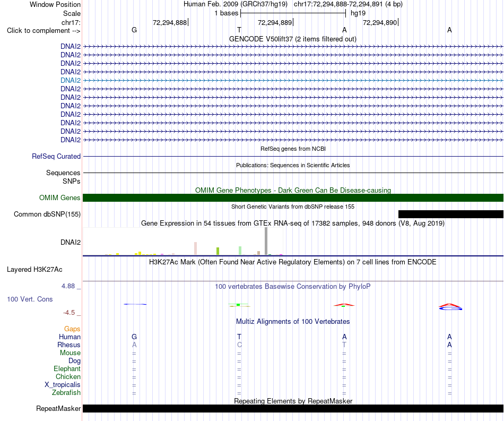This screenshot has width=504, height=421.
Task: Click the Dog species label
Action: coord(75,361)
